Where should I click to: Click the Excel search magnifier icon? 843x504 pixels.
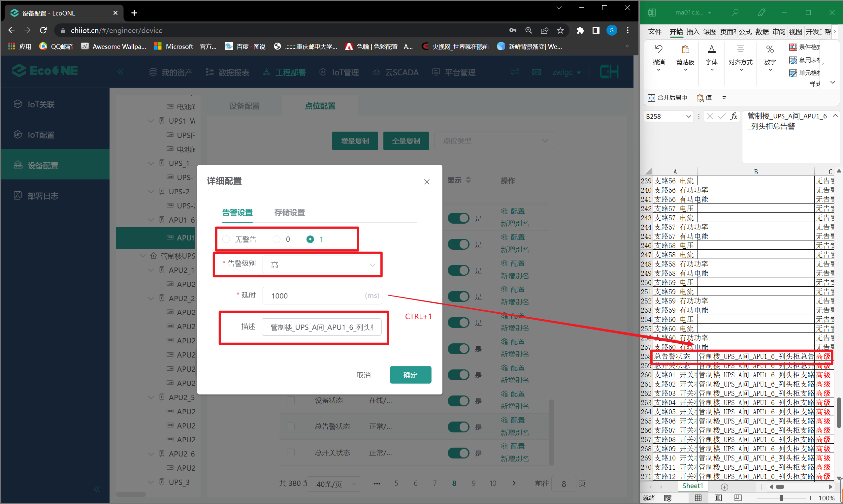point(735,13)
